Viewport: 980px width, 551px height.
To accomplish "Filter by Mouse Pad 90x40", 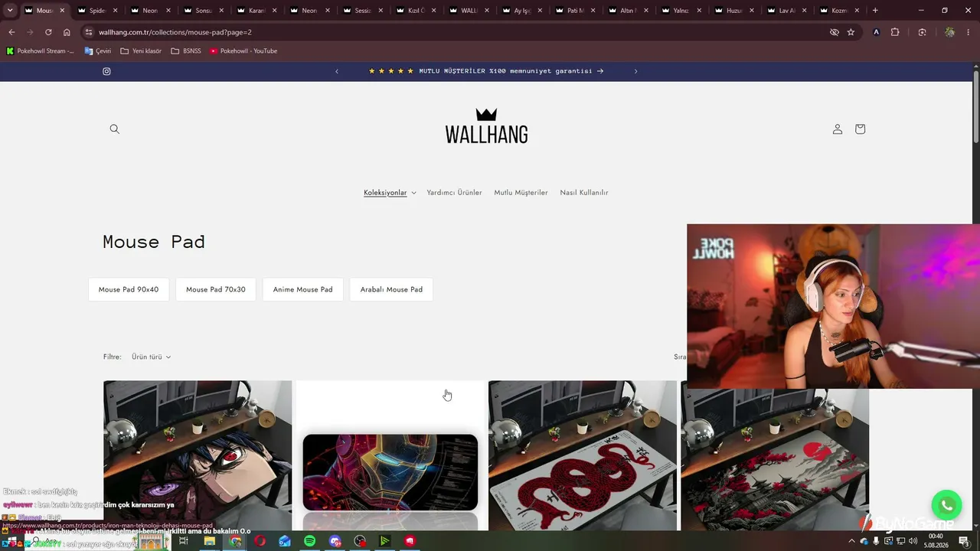I will pyautogui.click(x=129, y=289).
